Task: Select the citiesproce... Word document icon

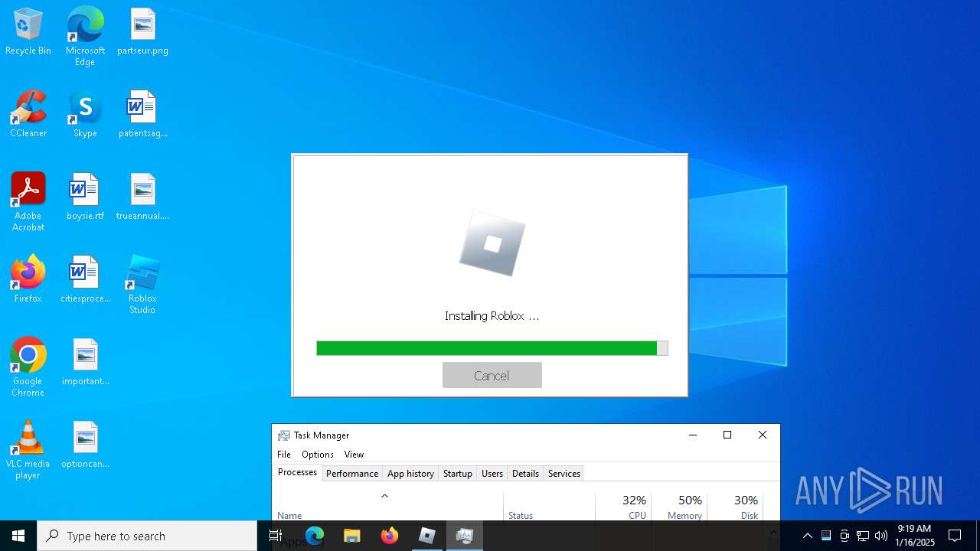Action: [x=85, y=280]
